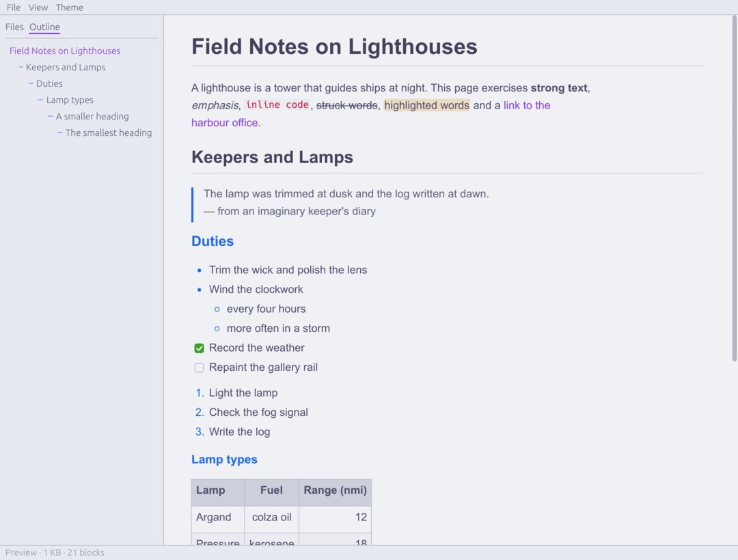Switch to the Files tab
This screenshot has height=560, width=738.
tap(14, 27)
